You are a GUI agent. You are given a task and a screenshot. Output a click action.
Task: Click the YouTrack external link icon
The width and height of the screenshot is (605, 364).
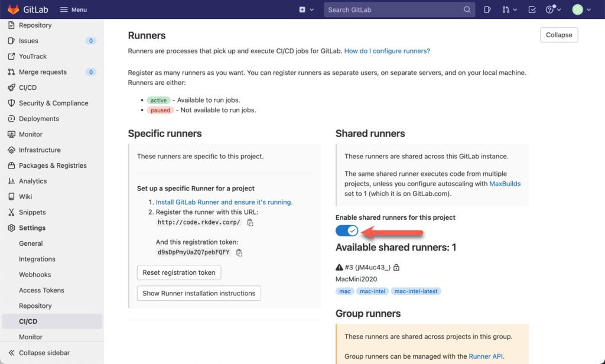point(11,56)
